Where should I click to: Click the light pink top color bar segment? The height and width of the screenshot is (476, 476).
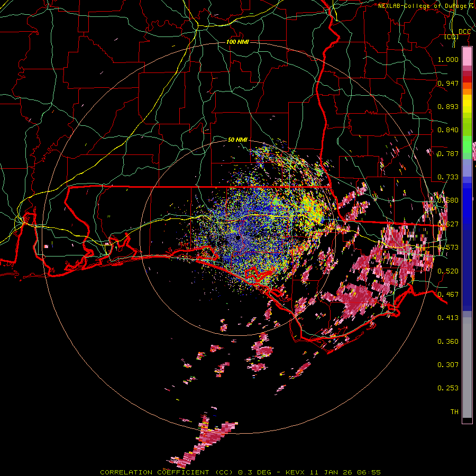(467, 57)
